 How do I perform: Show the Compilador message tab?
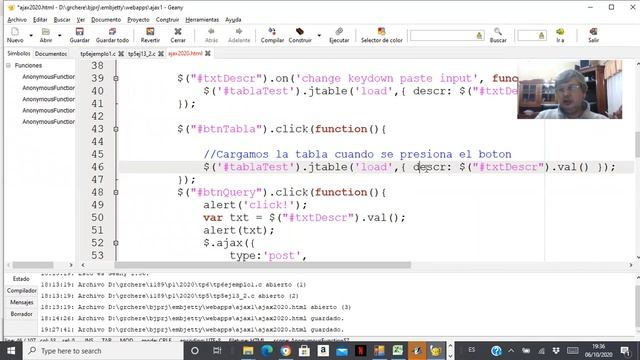click(22, 291)
